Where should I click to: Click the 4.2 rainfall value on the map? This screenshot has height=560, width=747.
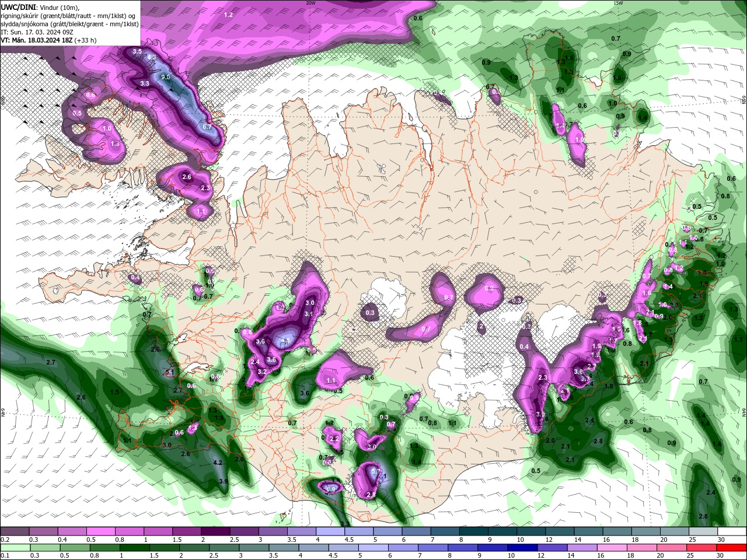[218, 463]
